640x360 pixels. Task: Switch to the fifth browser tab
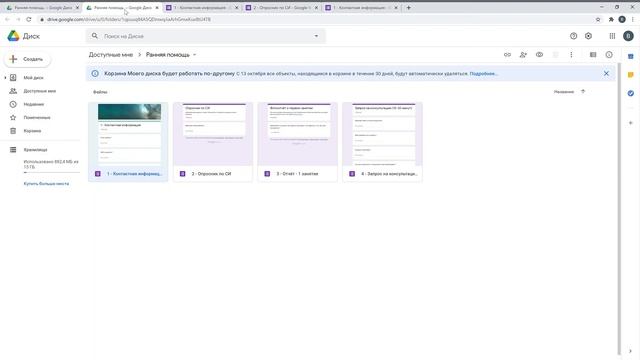pos(361,8)
